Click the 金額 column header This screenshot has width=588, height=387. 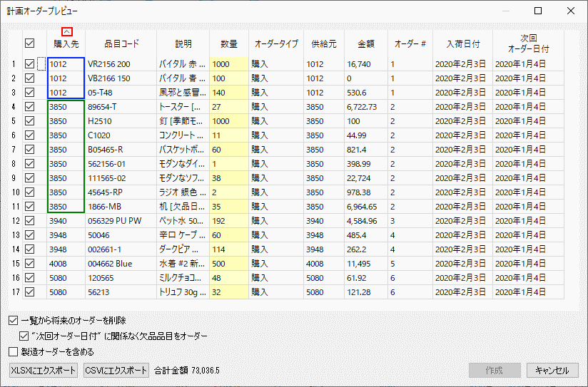(x=365, y=43)
